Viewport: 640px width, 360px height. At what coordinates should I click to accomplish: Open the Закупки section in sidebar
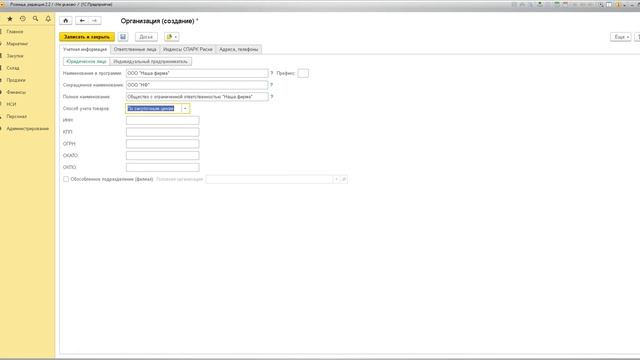15,56
